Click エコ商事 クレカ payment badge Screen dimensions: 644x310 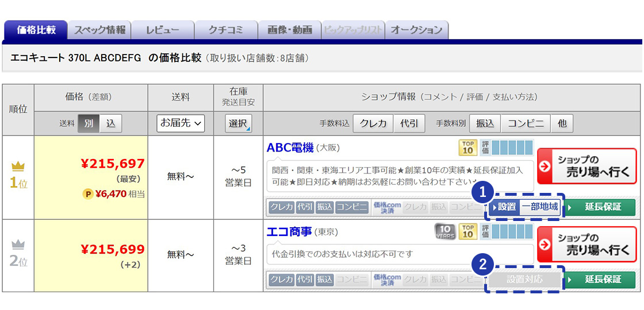(282, 280)
